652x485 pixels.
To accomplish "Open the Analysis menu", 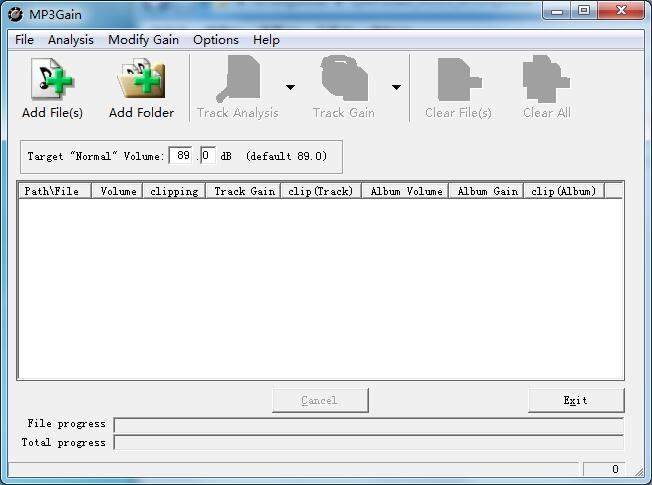I will pos(71,40).
